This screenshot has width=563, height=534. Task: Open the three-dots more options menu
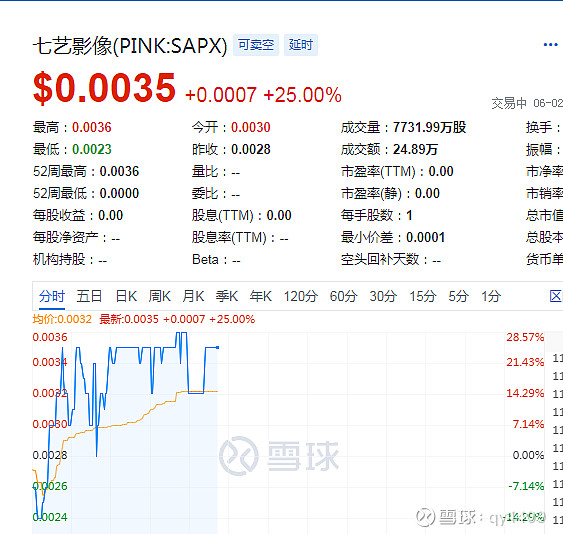pos(550,45)
